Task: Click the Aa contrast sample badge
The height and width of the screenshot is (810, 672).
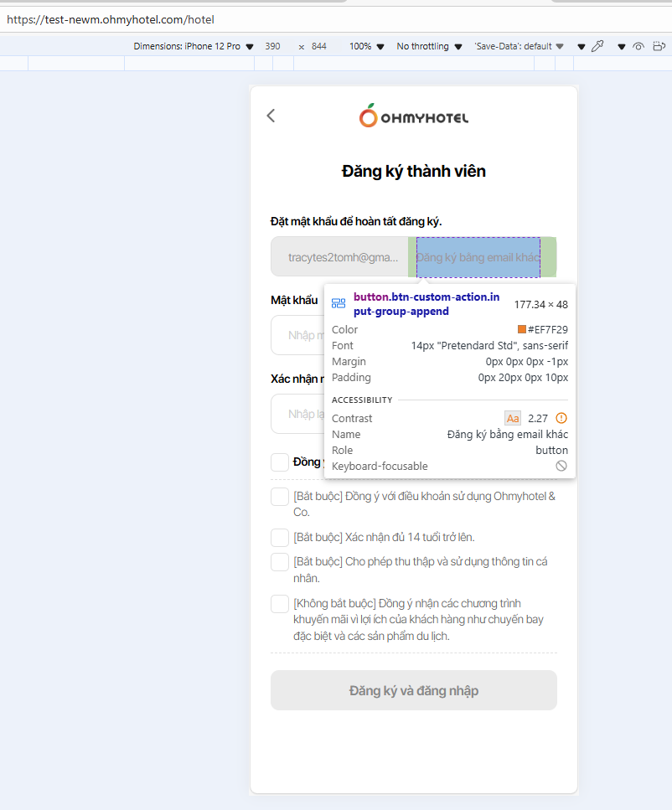Action: (x=512, y=418)
